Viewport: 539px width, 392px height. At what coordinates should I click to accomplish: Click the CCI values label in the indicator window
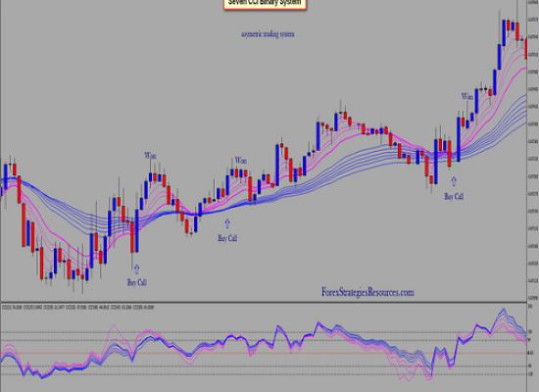pos(78,307)
